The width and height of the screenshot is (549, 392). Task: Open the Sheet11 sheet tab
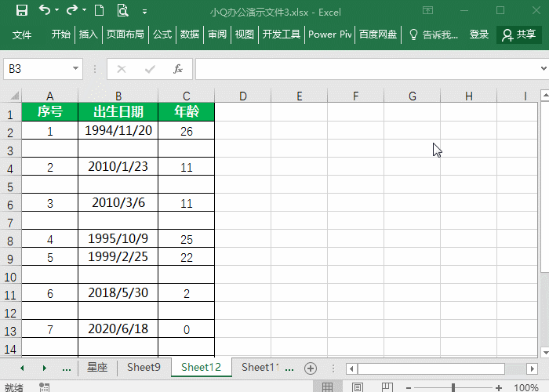coord(260,367)
